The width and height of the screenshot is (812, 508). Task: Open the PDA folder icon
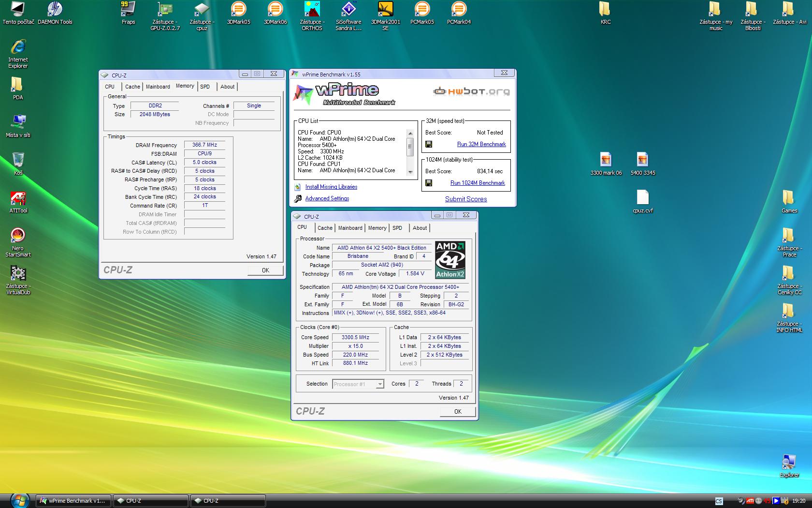tap(18, 89)
